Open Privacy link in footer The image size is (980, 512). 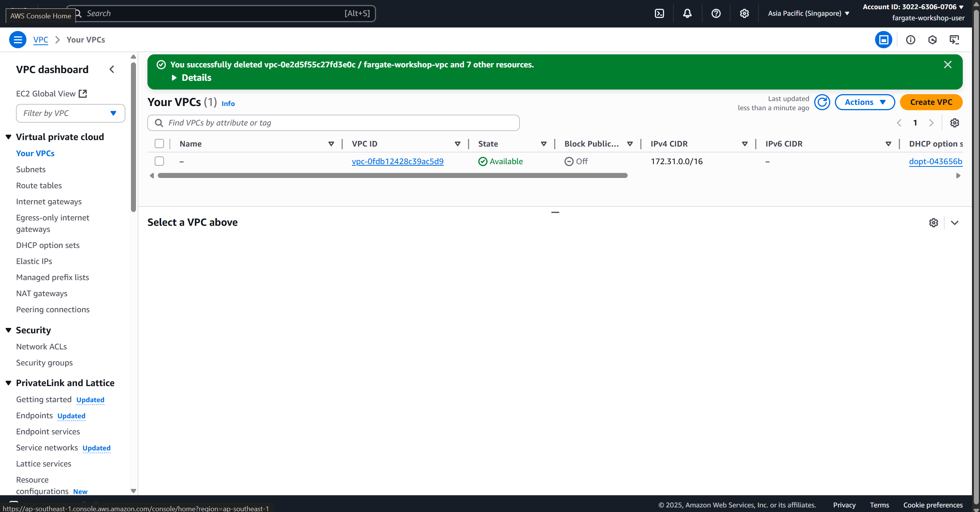click(x=844, y=505)
